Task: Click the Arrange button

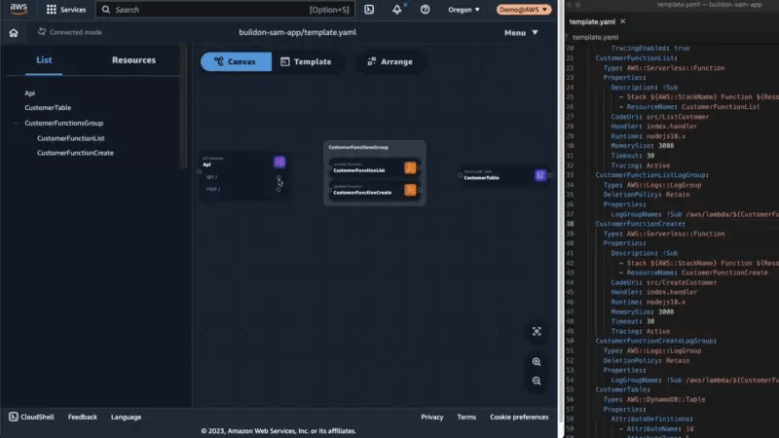Action: tap(390, 62)
